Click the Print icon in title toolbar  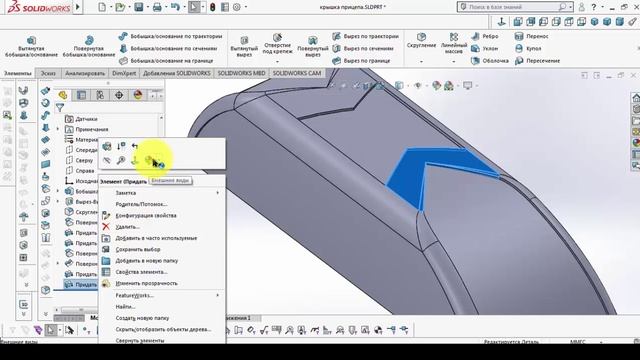157,7
